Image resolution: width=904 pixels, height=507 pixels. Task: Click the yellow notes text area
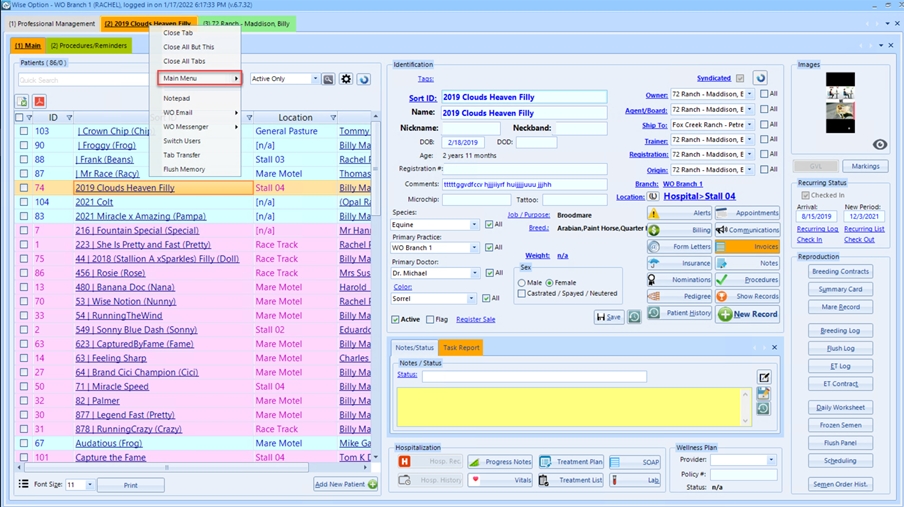(x=571, y=407)
